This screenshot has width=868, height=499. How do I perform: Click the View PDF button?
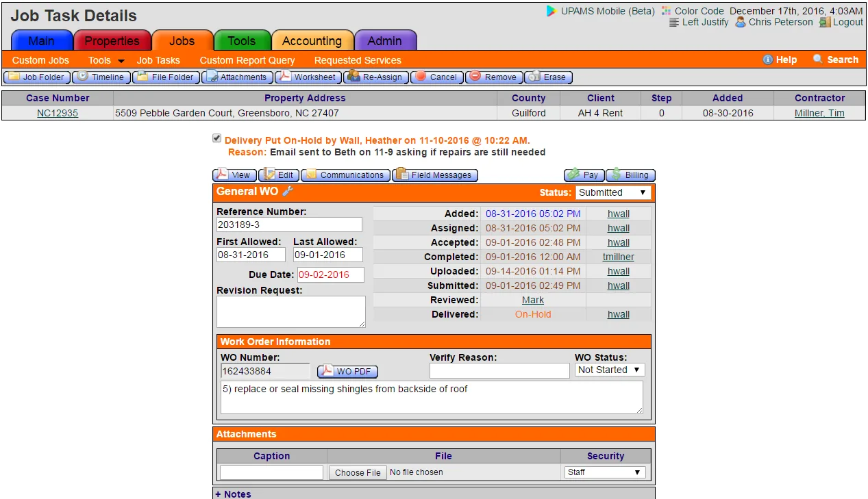tap(234, 175)
